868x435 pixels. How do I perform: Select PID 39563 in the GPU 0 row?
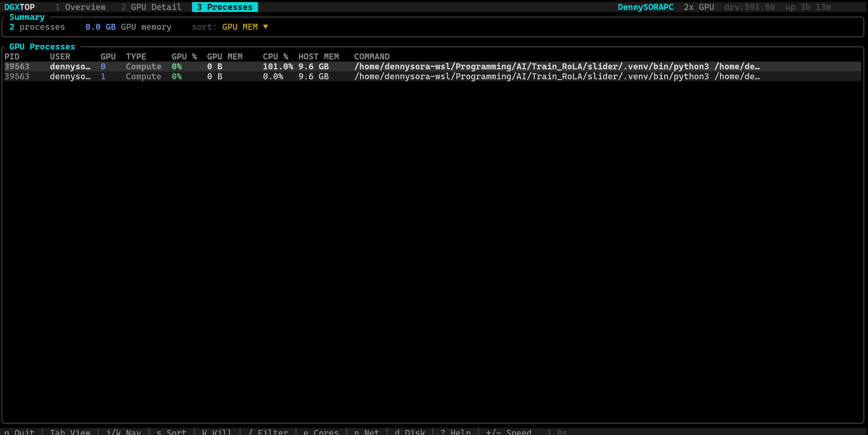coord(17,67)
